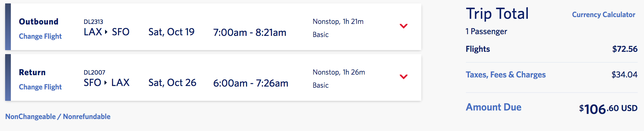
Task: Click the Nonstop, 1h 21m duration text
Action: coord(338,22)
